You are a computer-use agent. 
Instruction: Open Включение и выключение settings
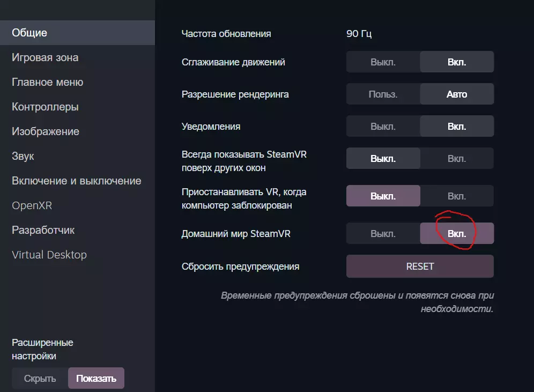pyautogui.click(x=76, y=181)
